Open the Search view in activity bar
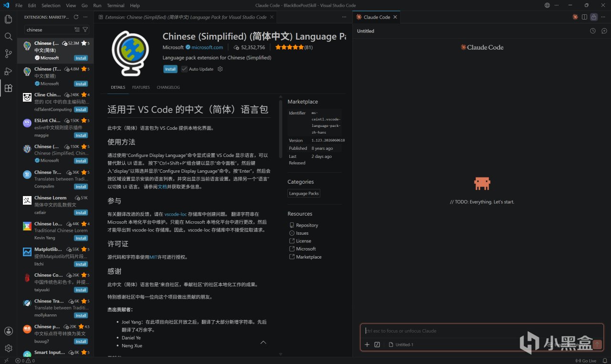 pyautogui.click(x=8, y=37)
